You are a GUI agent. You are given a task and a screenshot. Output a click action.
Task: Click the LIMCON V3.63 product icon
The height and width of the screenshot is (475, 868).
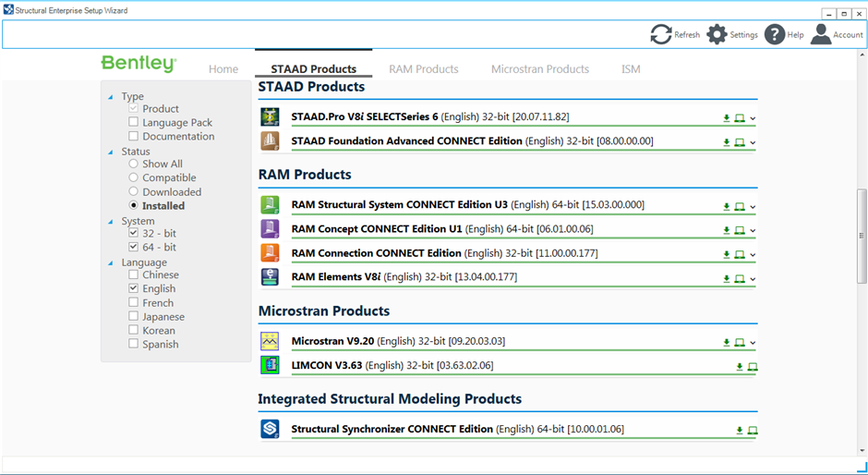pos(271,365)
